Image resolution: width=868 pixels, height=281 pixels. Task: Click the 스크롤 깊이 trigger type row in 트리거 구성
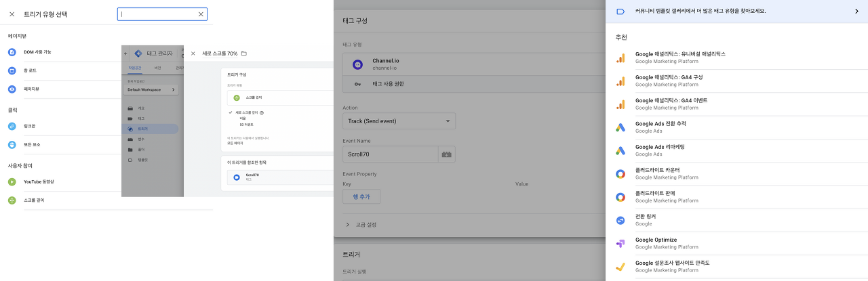[281, 98]
